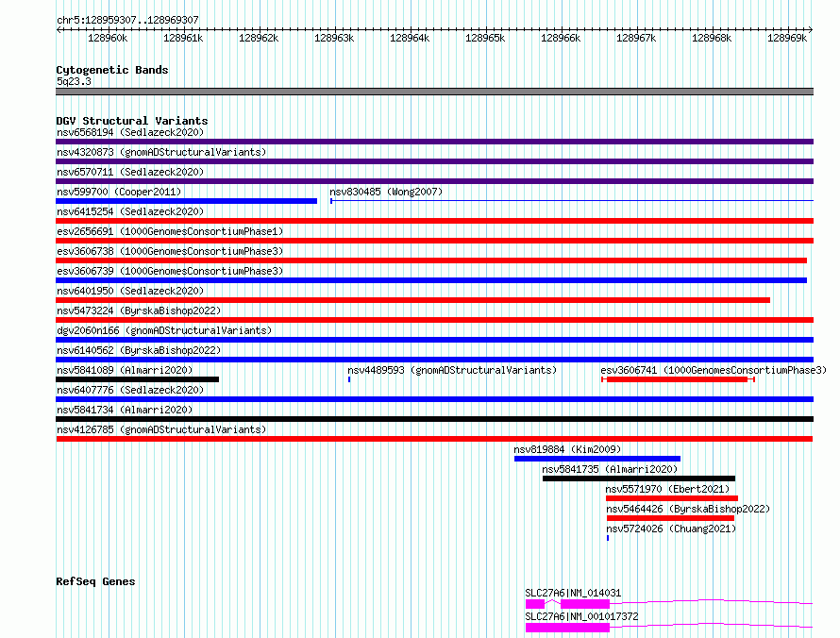Click the nsv6568194 (Sedlazeck2020) variant label

tap(130, 132)
